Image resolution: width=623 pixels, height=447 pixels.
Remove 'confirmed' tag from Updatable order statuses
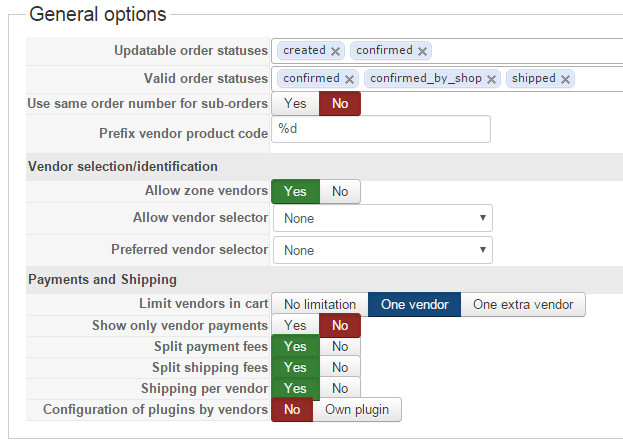coord(422,51)
